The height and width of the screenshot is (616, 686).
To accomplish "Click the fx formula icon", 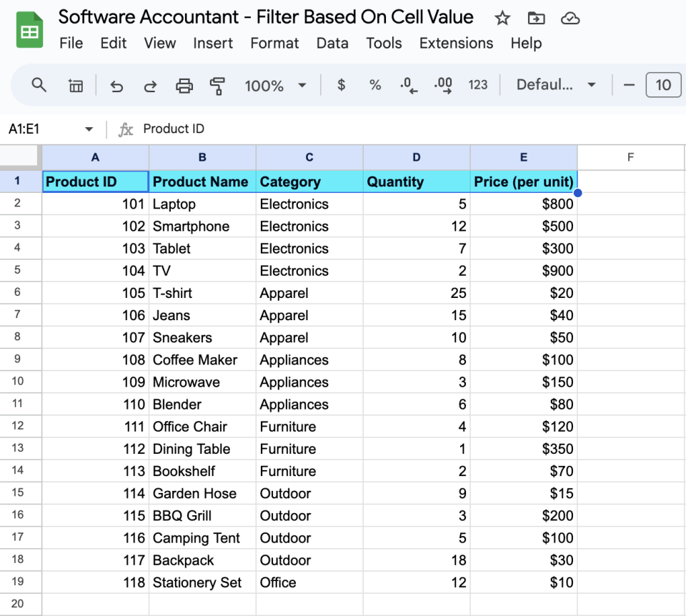I will tap(126, 129).
